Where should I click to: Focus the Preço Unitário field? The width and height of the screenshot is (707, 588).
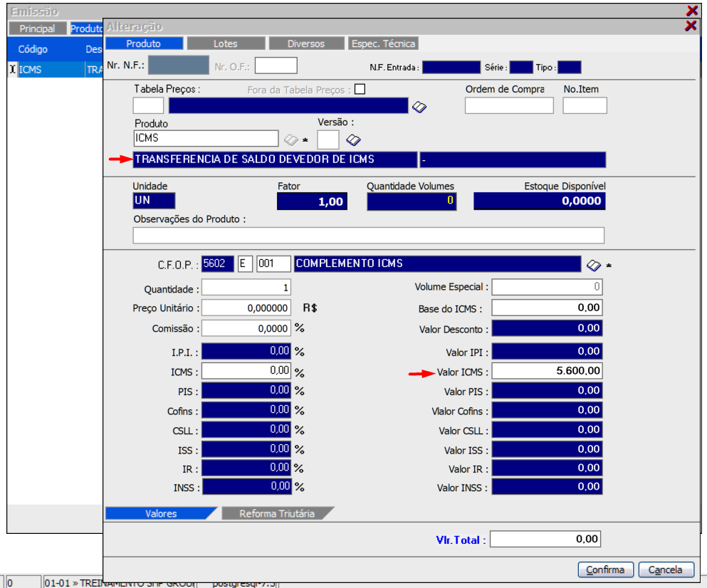246,308
